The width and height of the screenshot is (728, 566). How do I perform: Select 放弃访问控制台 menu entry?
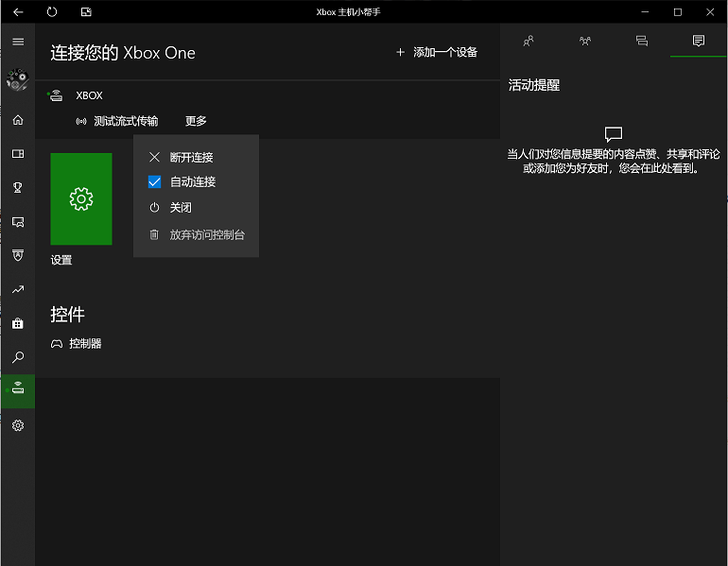tap(206, 234)
